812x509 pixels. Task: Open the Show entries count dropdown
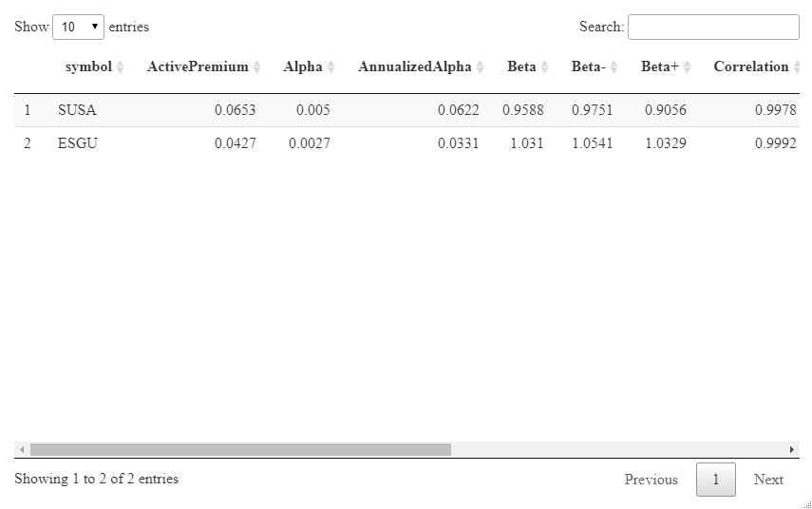[x=78, y=27]
